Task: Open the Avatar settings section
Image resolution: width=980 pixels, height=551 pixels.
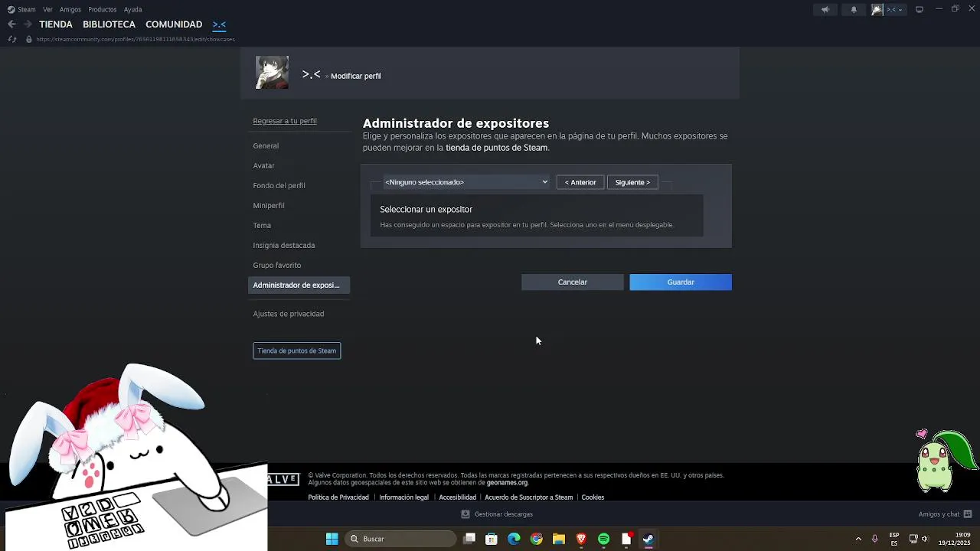Action: pyautogui.click(x=263, y=165)
